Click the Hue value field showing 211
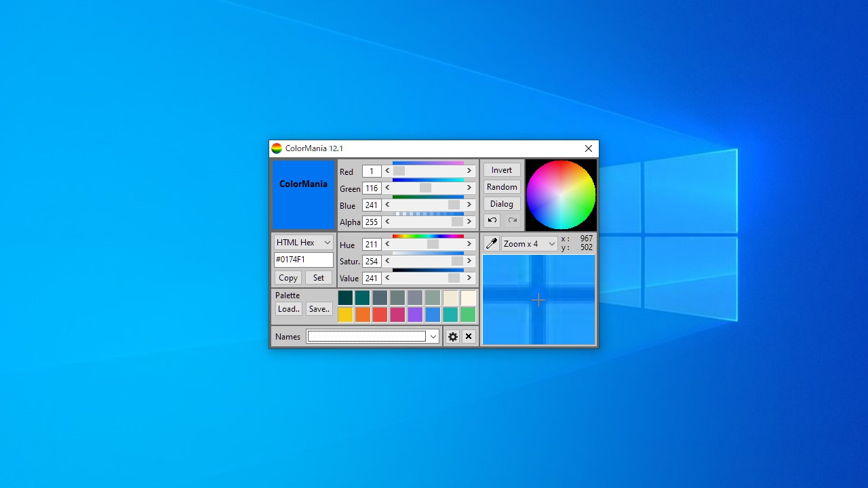This screenshot has width=868, height=488. click(x=372, y=245)
